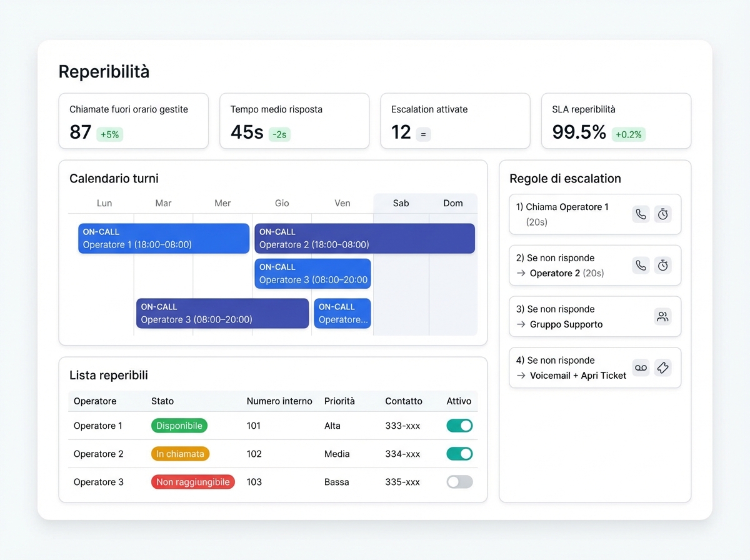Open Operatore 2 on-call shift block
The width and height of the screenshot is (750, 560).
click(364, 239)
